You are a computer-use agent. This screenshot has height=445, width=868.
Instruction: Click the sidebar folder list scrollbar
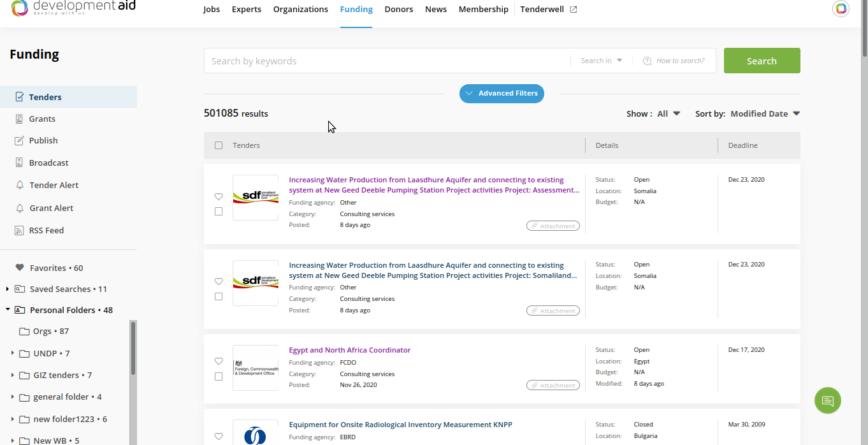click(x=133, y=348)
